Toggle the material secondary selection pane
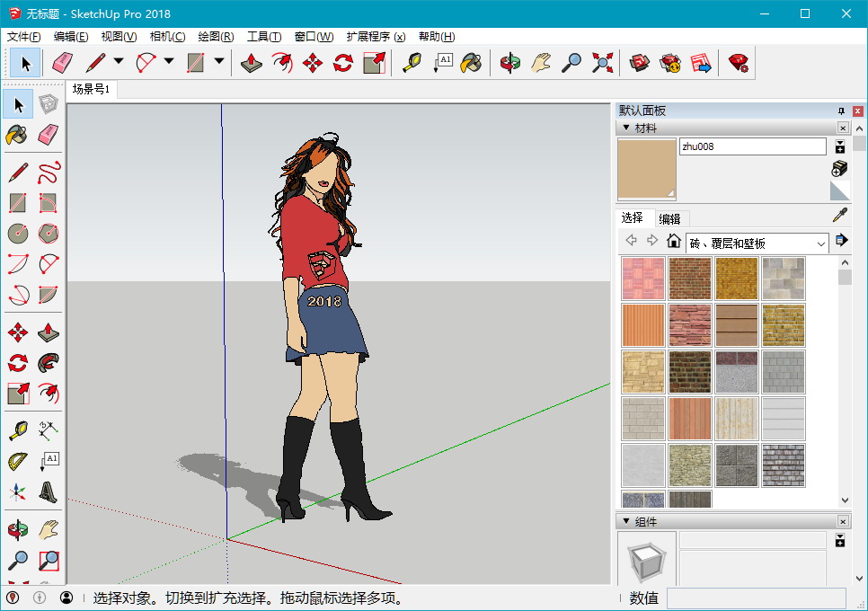This screenshot has width=868, height=611. pyautogui.click(x=840, y=146)
